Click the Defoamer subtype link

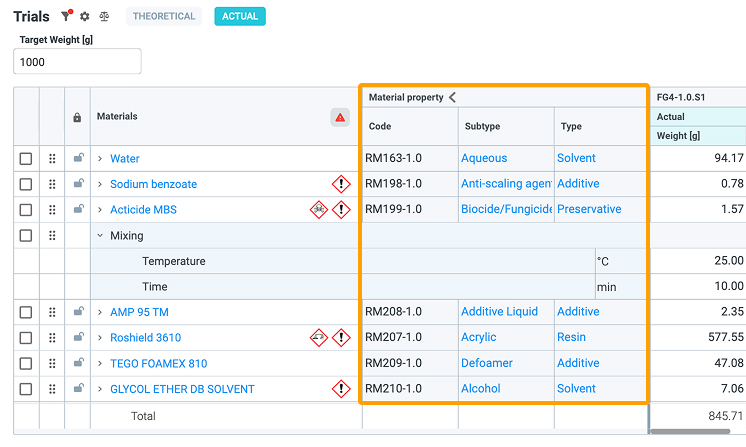pos(487,363)
